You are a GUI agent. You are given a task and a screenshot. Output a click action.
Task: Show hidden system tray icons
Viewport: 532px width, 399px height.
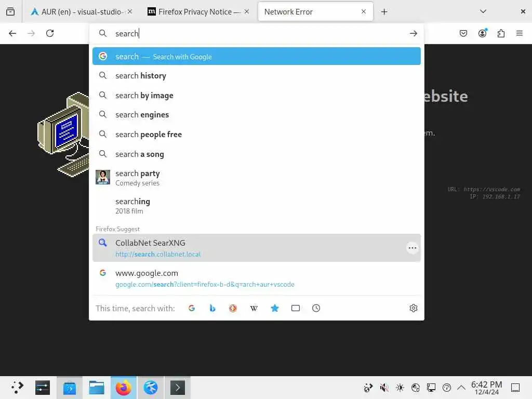tap(461, 388)
